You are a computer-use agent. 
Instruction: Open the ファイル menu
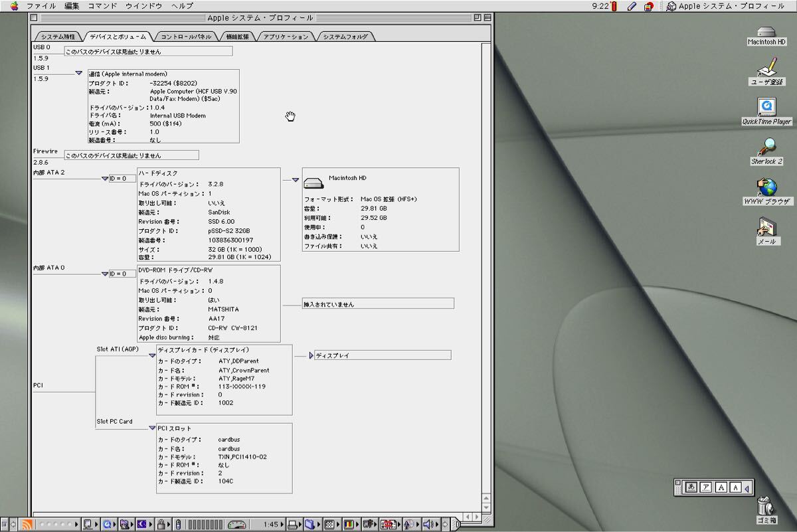click(x=41, y=6)
